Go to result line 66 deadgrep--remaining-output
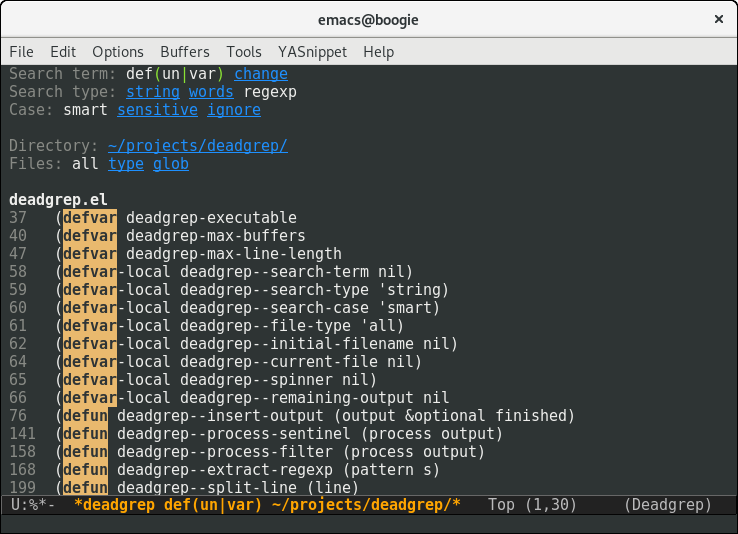The width and height of the screenshot is (738, 534). point(229,398)
